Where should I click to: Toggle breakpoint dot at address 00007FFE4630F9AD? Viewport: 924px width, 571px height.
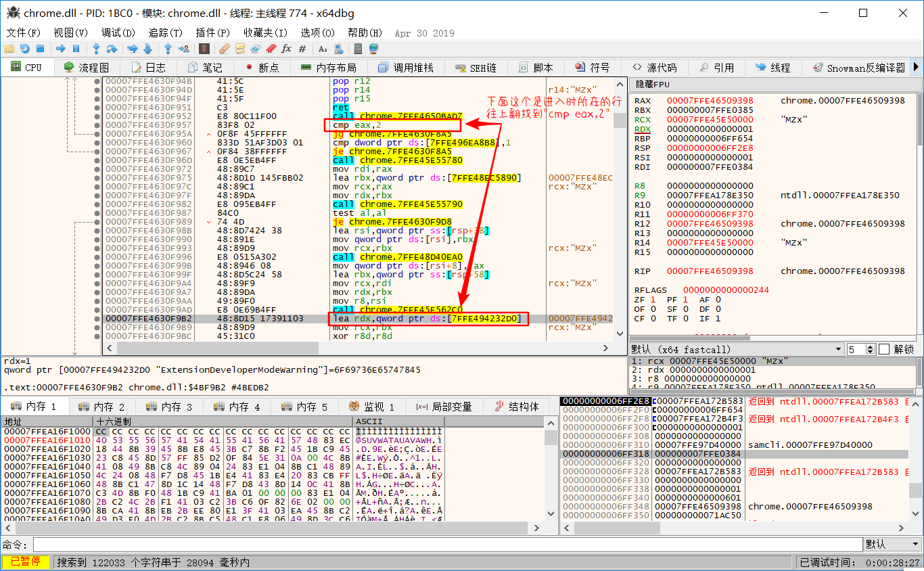click(97, 310)
